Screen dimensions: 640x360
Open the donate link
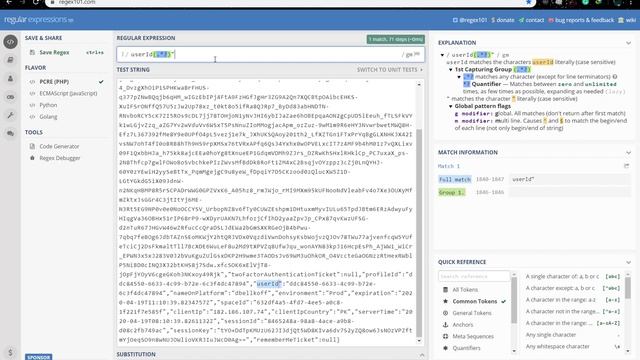[502, 20]
